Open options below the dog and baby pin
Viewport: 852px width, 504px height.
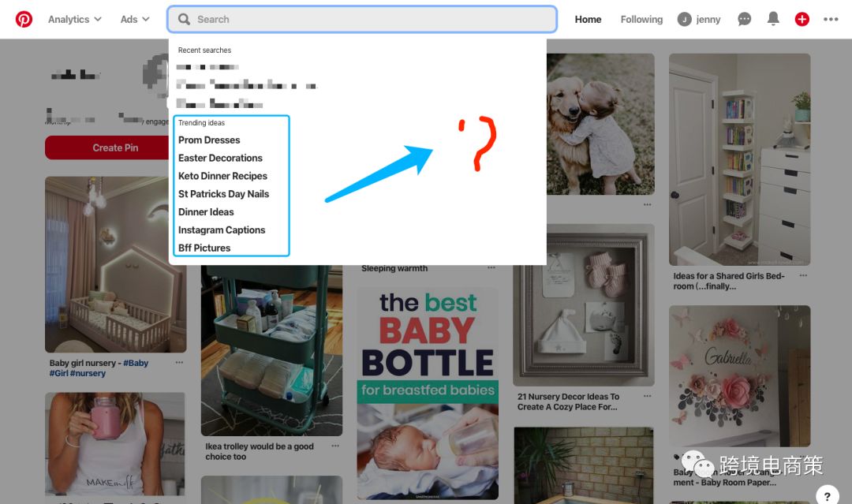pos(647,205)
